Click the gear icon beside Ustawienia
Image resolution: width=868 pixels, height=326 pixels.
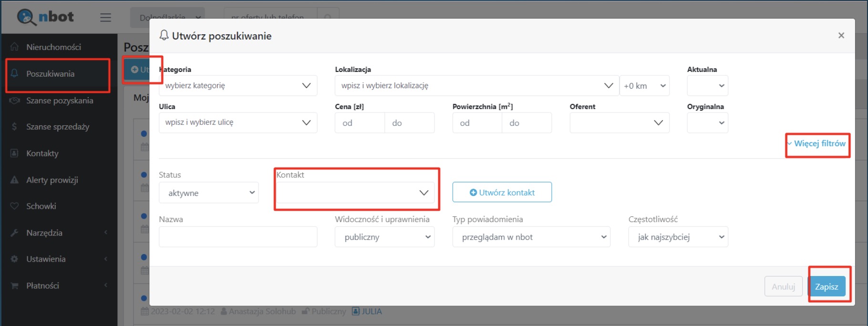(15, 259)
